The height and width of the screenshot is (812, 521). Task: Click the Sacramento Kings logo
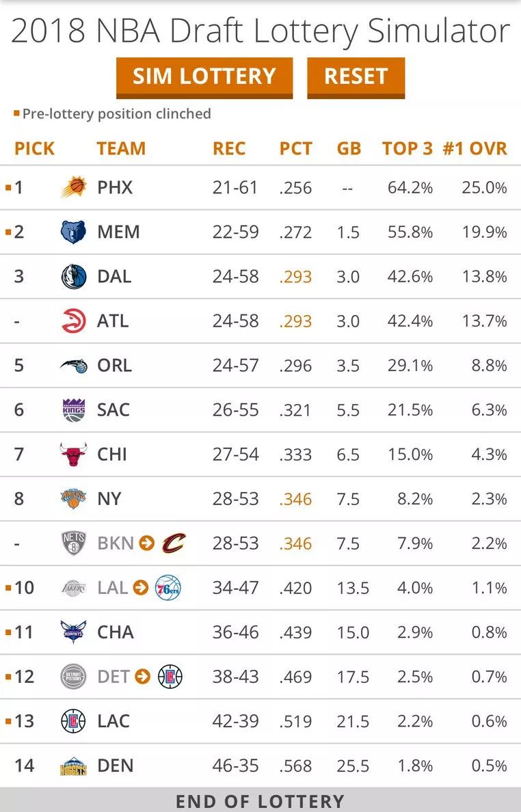click(74, 410)
